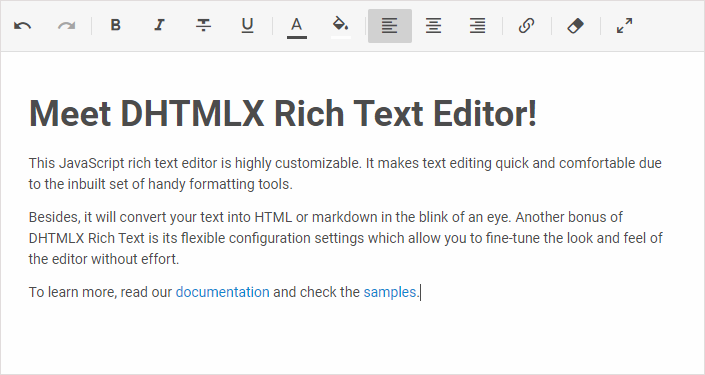Toggle Strikethrough formatting
The image size is (705, 375).
tap(203, 26)
